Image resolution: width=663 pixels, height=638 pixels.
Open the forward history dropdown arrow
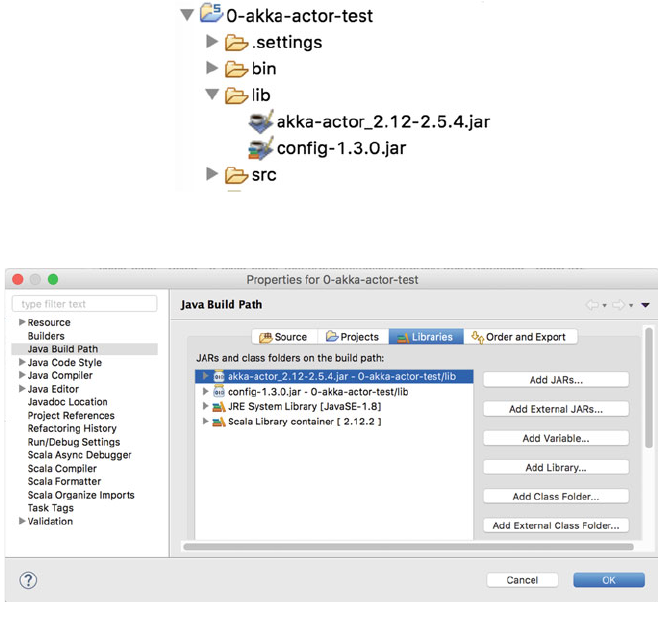[631, 305]
